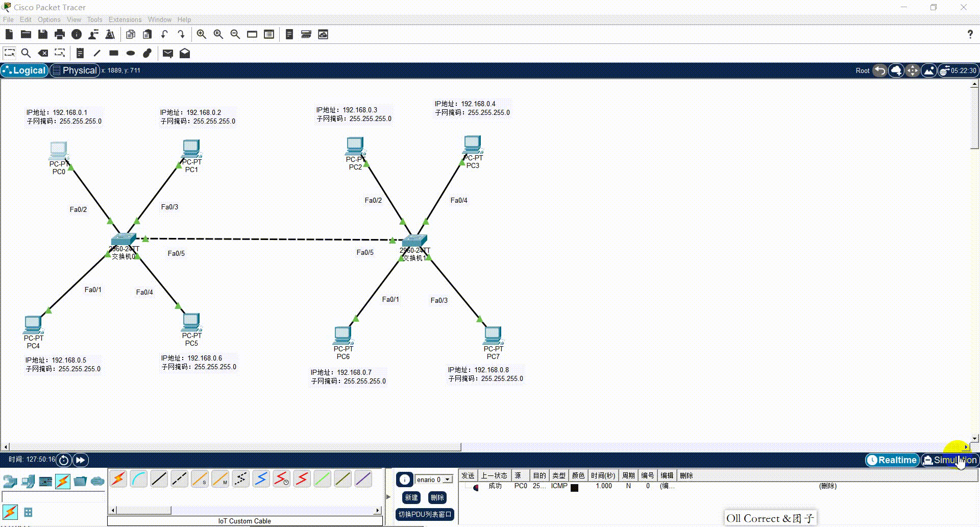
Task: Zoom in on the workspace
Action: coord(202,34)
